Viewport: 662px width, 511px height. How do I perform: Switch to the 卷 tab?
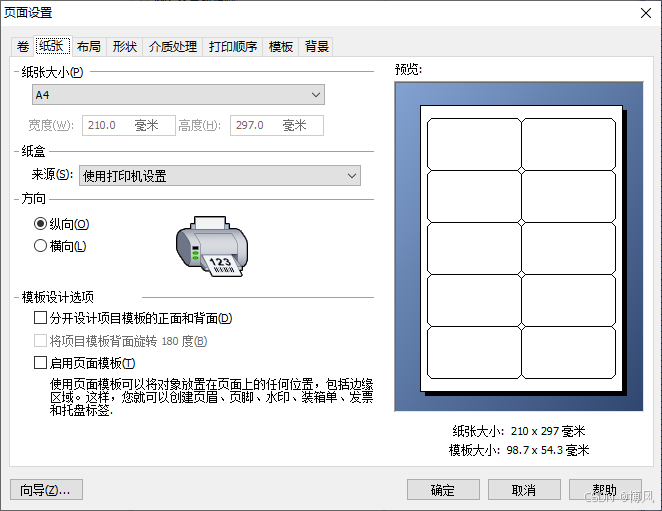[x=23, y=46]
